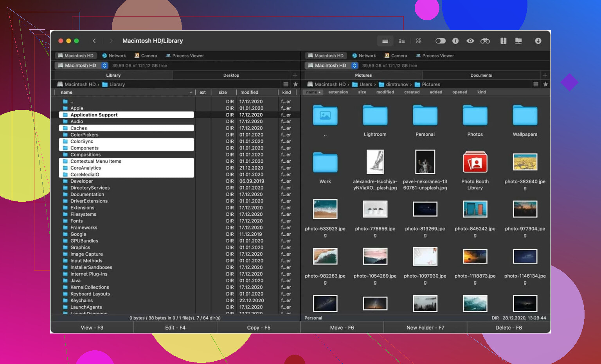601x364 pixels.
Task: Click the network share folder icon
Action: coord(518,41)
